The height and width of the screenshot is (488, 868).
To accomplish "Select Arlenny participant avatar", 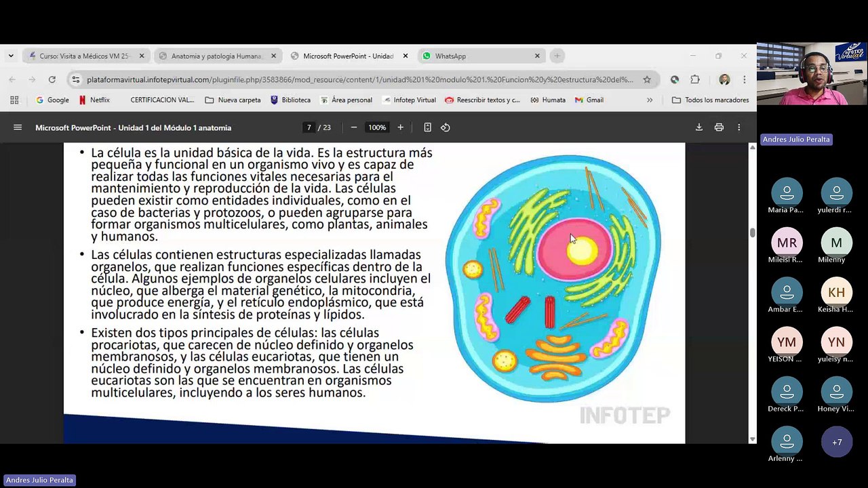I will click(x=787, y=441).
